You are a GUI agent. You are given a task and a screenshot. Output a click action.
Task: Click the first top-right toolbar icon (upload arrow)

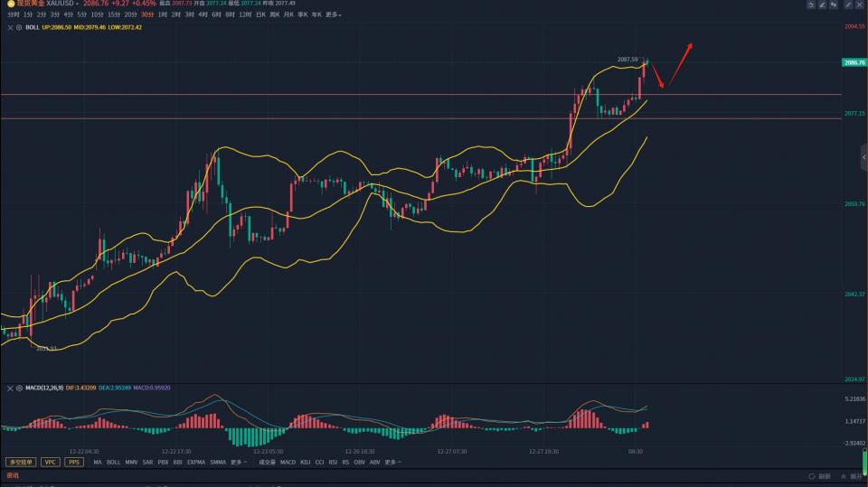point(810,5)
